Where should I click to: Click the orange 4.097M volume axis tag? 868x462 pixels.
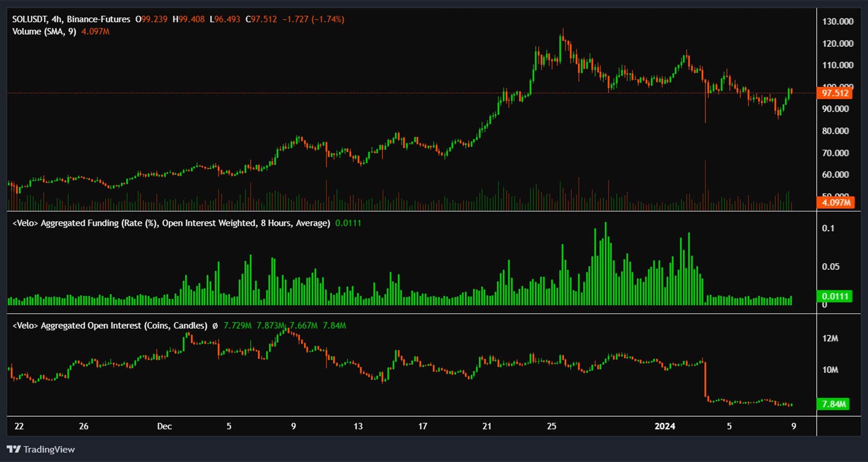point(836,202)
